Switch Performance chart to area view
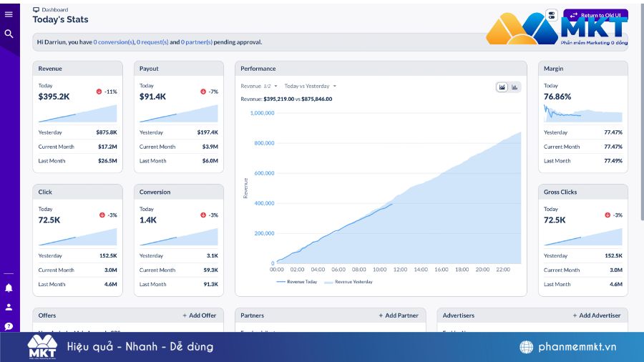 point(502,87)
